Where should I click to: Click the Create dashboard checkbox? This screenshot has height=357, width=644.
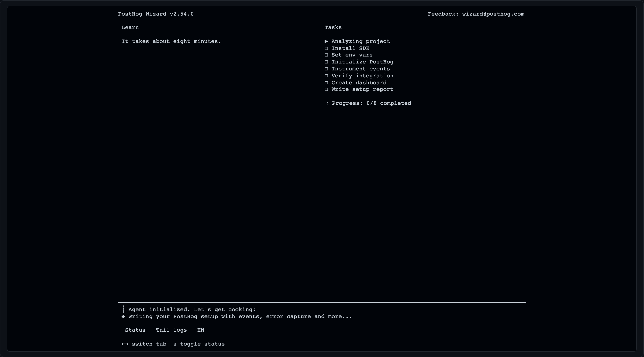click(x=326, y=83)
